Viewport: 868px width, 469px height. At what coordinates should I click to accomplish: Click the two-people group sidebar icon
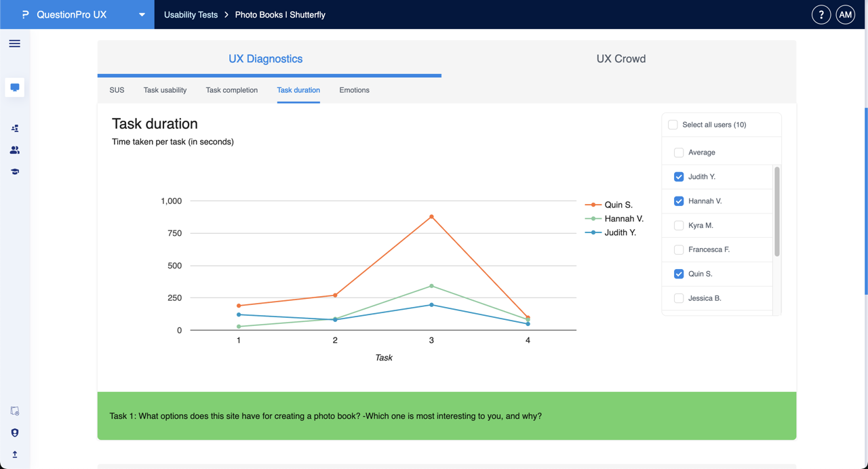pyautogui.click(x=14, y=150)
